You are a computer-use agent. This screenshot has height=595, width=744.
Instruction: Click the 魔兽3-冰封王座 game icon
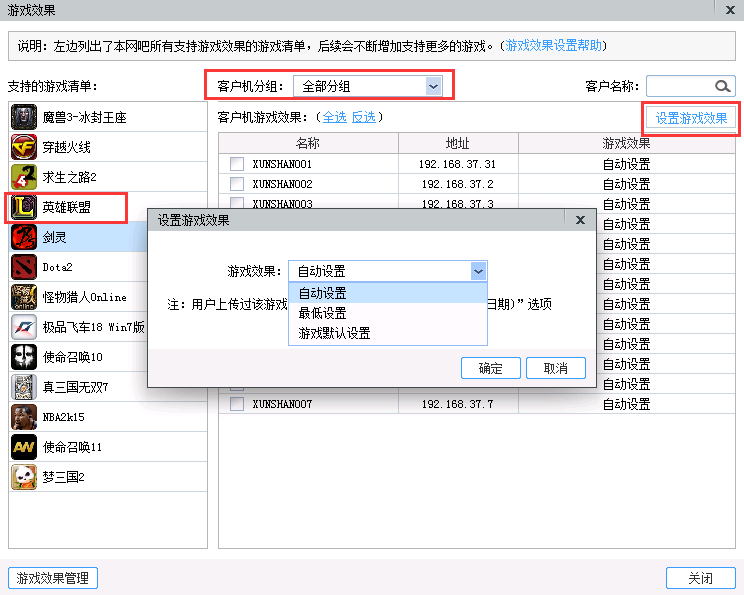[24, 117]
